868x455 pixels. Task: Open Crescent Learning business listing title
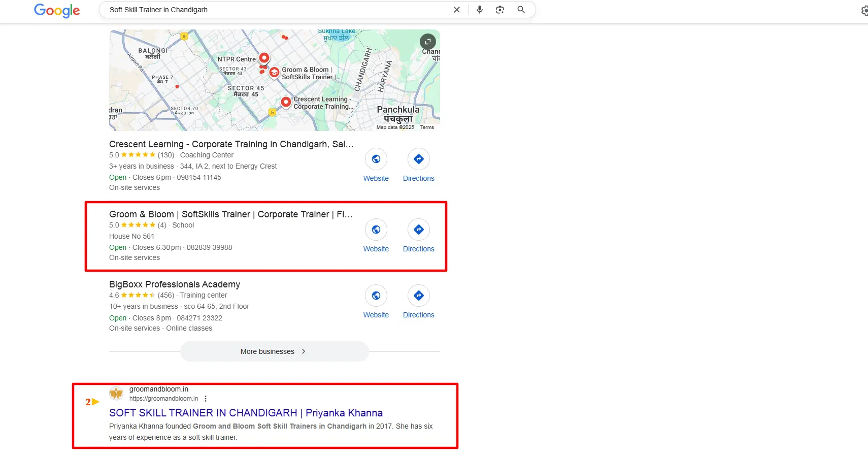(231, 144)
